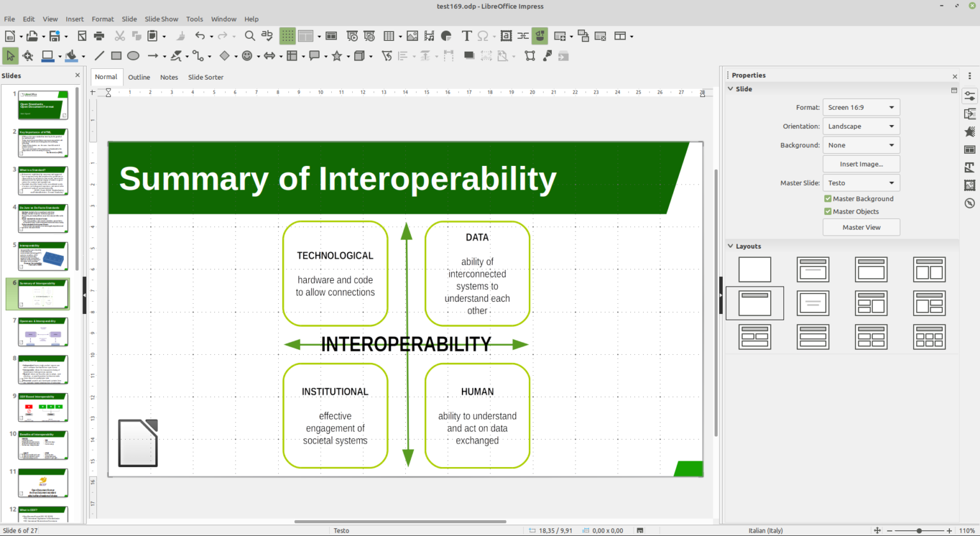Select slide 9 thumbnail in the Slides panel
This screenshot has height=536, width=980.
42,407
